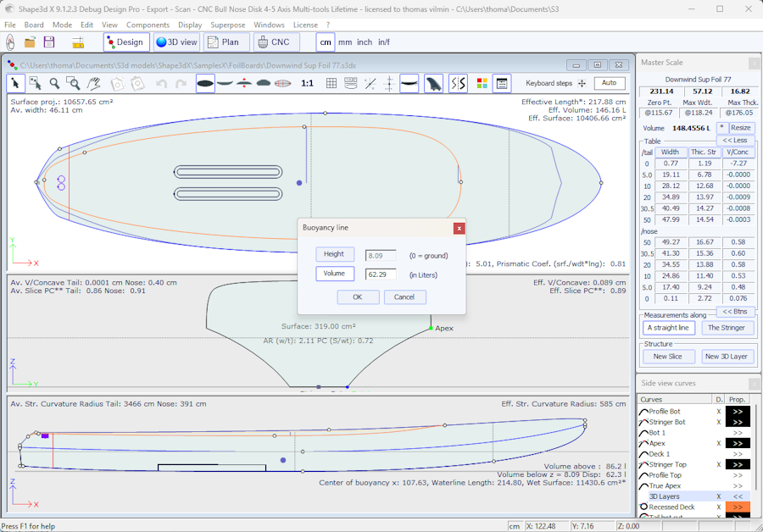Collapse table with << Less button
The height and width of the screenshot is (532, 763).
click(x=734, y=140)
